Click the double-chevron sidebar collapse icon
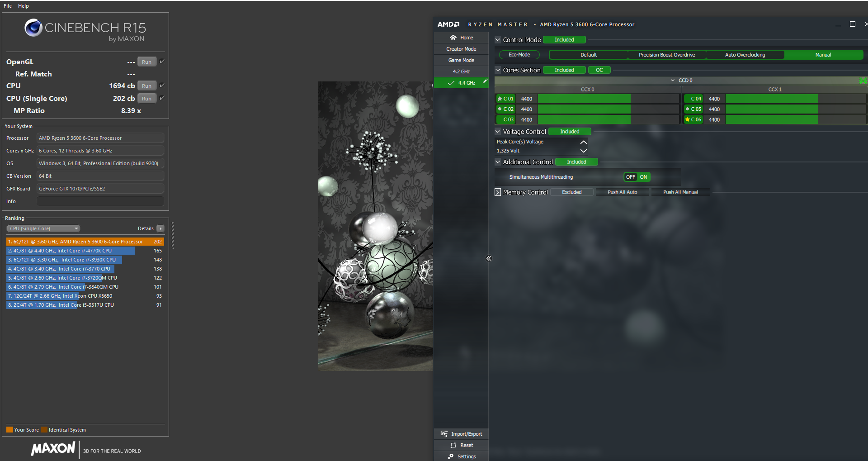The width and height of the screenshot is (868, 461). (x=489, y=258)
